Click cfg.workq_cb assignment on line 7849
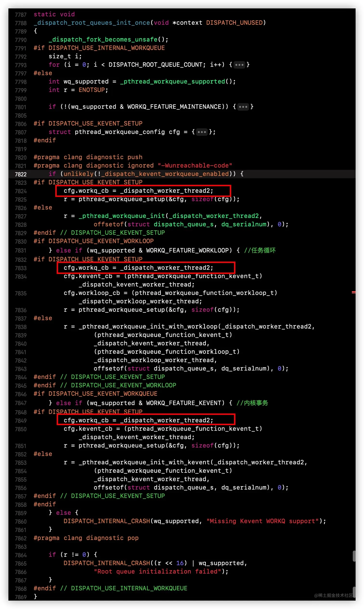Image resolution: width=364 pixels, height=609 pixels. [x=139, y=420]
